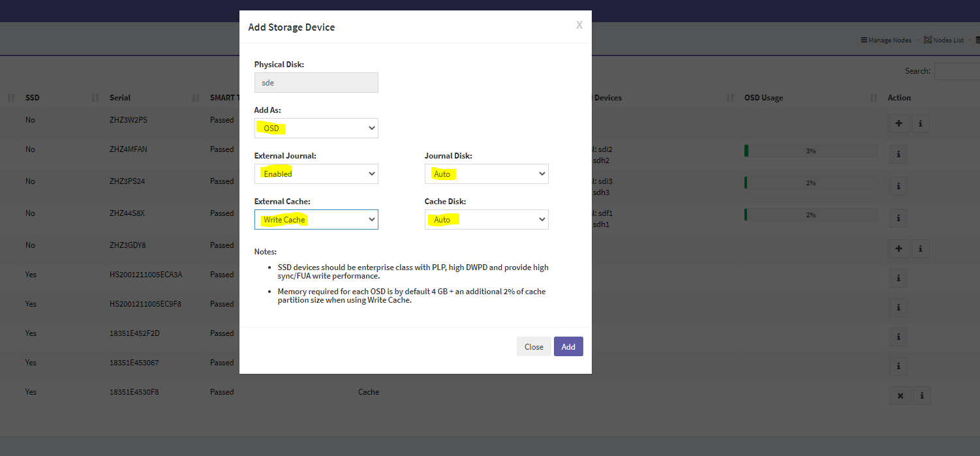Click the delete X icon for disk 18351E4530F8
This screenshot has height=456, width=980.
[900, 395]
